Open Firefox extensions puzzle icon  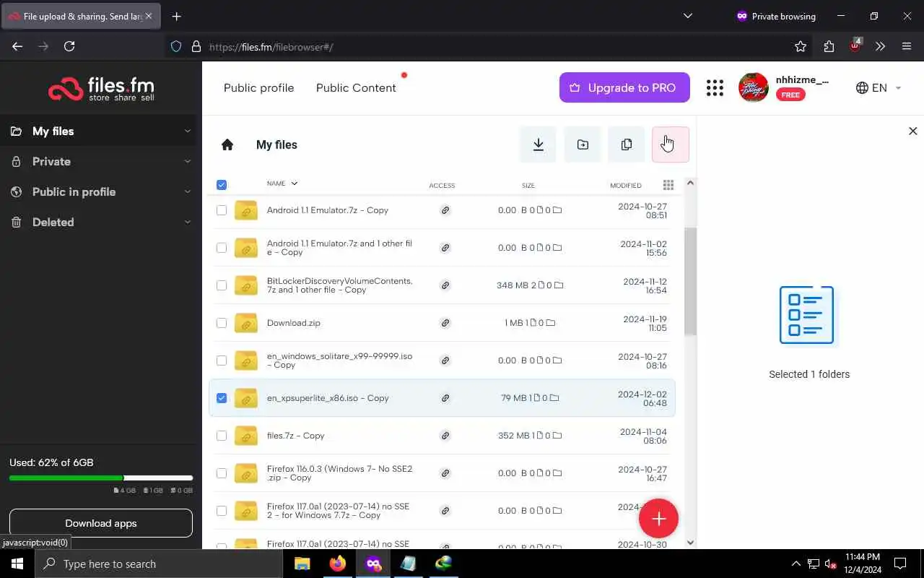click(829, 46)
